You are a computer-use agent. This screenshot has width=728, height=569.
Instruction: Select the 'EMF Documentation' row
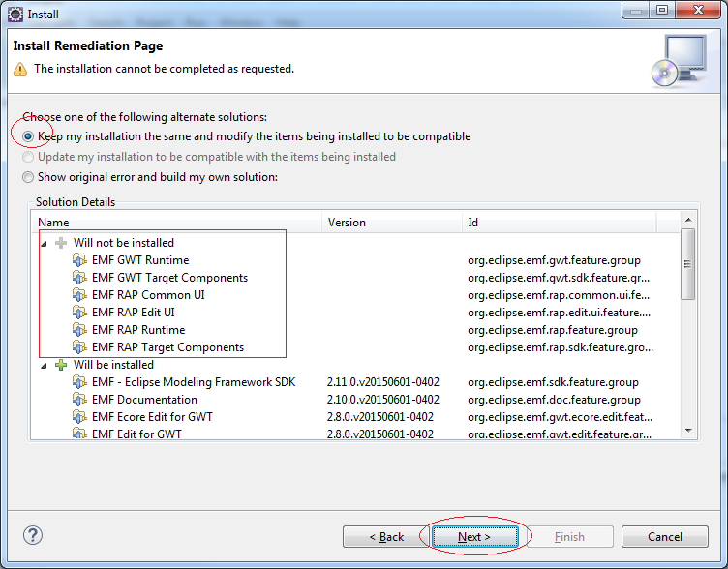point(355,399)
